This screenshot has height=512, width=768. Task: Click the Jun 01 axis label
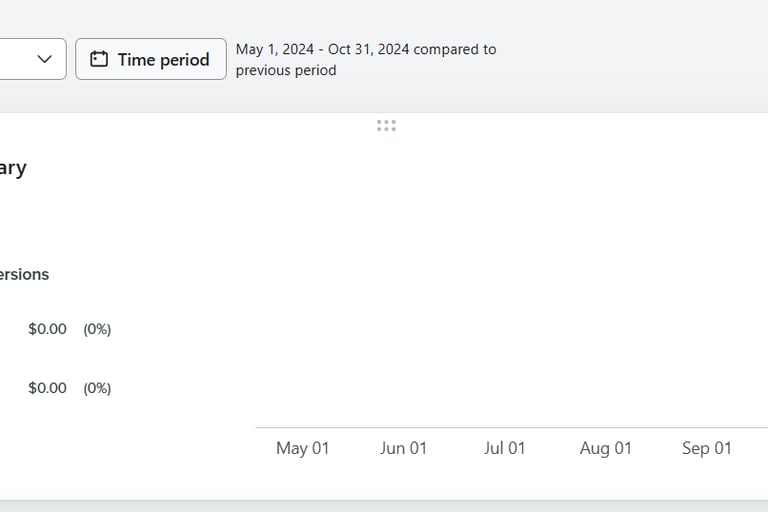click(404, 448)
